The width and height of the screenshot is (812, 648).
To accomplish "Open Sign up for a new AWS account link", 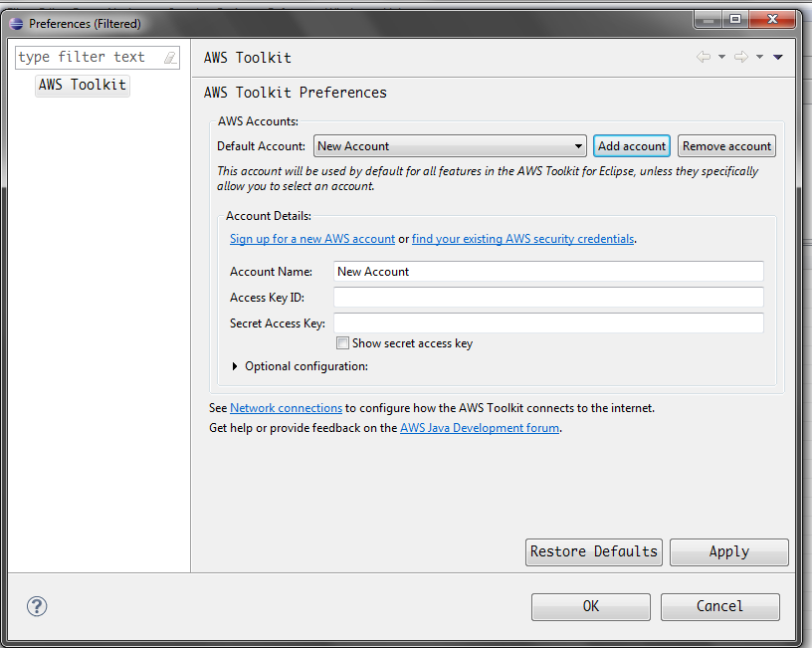I will pyautogui.click(x=312, y=239).
